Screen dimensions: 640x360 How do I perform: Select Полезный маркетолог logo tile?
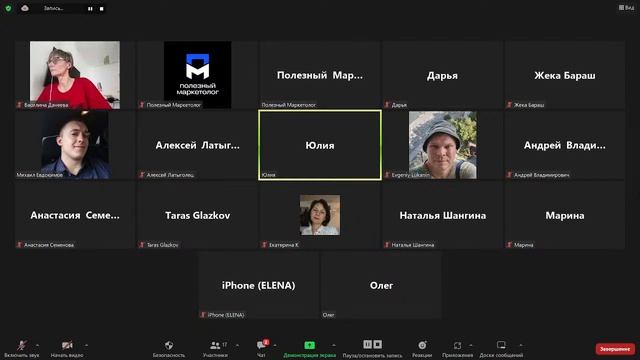tap(198, 75)
